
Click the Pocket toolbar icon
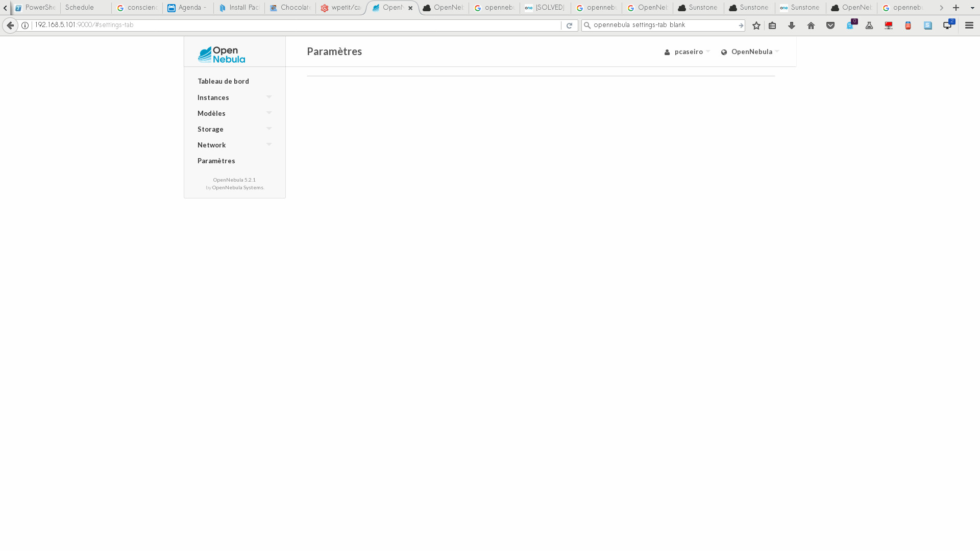[x=830, y=25]
